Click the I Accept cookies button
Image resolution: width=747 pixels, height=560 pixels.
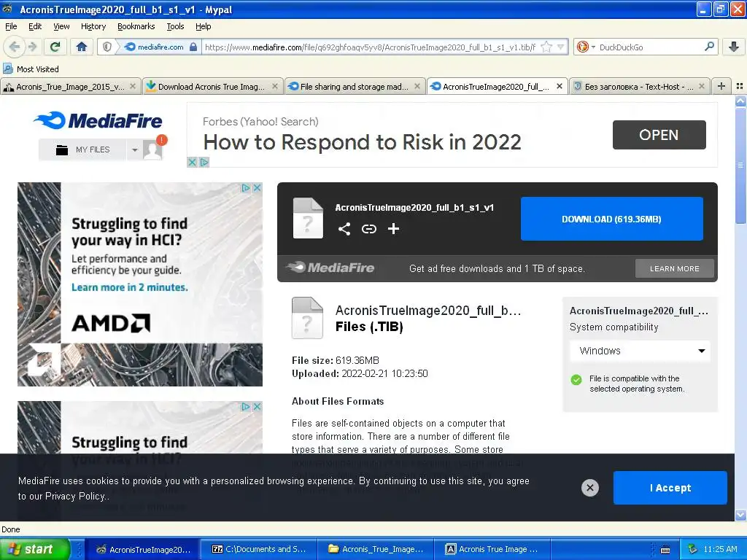670,488
